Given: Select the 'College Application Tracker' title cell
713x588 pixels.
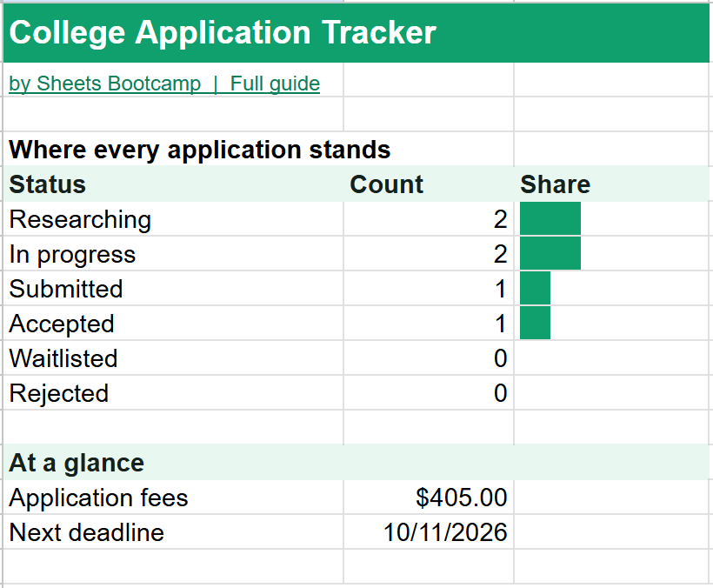Looking at the screenshot, I should [356, 33].
